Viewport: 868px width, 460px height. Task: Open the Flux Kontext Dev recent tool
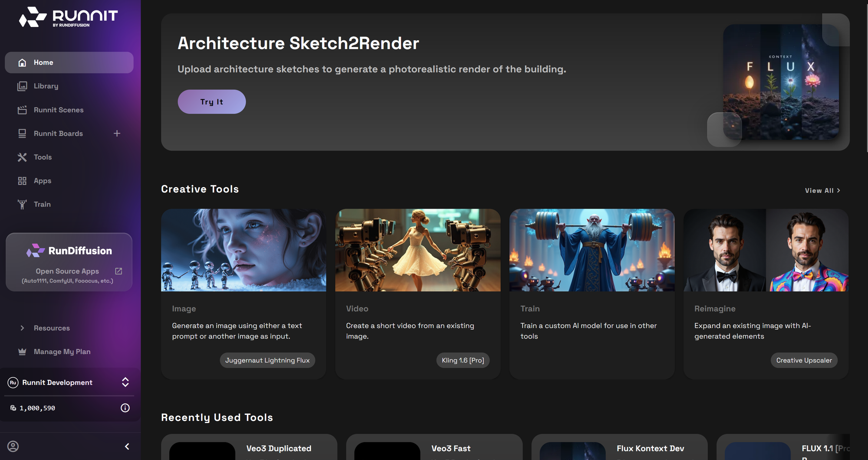(x=619, y=447)
